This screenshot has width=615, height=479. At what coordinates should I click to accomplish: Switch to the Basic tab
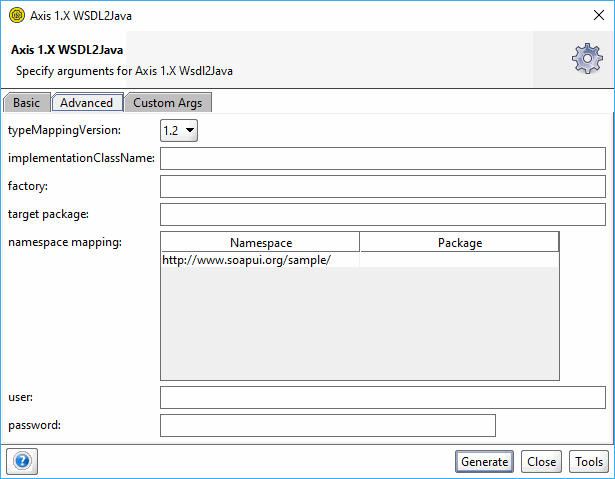27,103
